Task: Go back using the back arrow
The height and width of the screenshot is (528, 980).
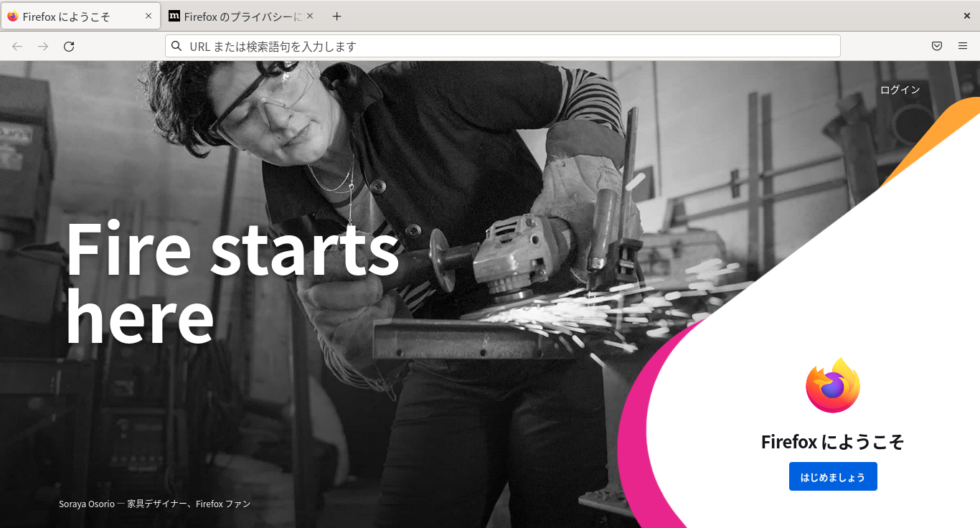Action: [17, 47]
